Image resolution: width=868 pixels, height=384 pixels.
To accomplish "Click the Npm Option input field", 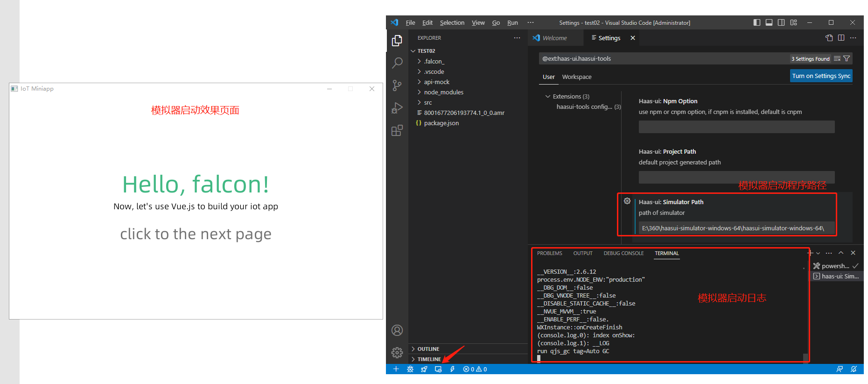I will [737, 127].
